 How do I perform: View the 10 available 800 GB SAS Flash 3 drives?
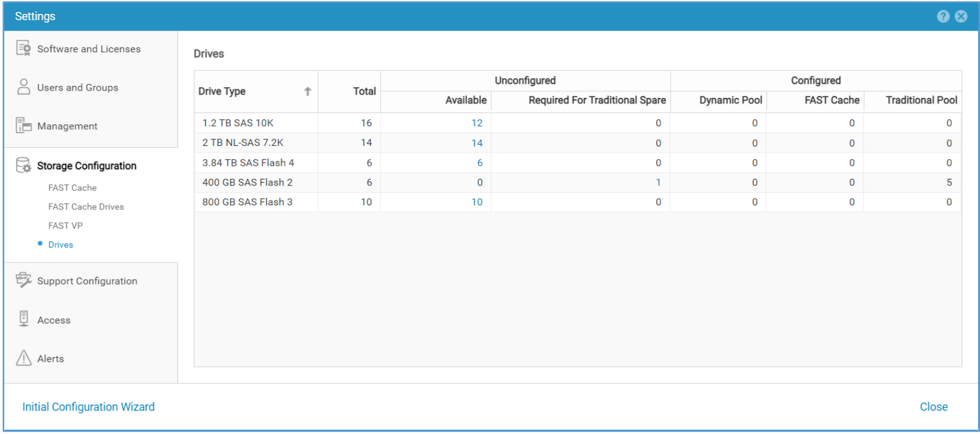click(476, 202)
